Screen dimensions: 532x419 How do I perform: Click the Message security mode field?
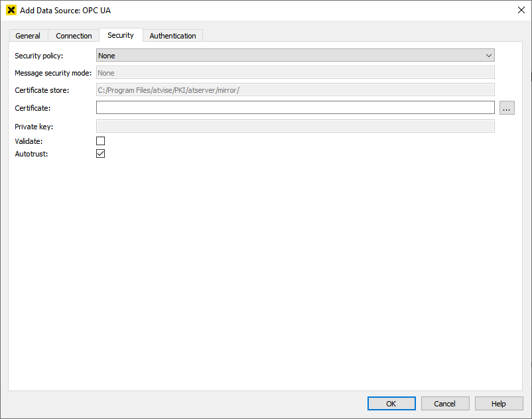(x=295, y=73)
